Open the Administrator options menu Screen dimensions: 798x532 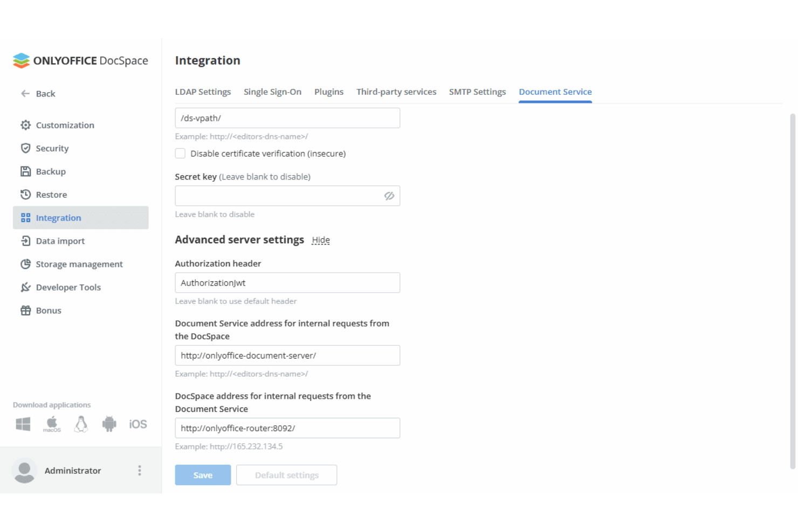[139, 470]
